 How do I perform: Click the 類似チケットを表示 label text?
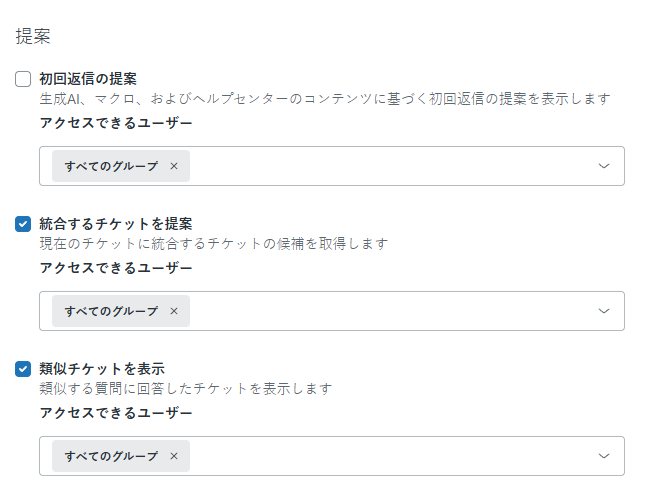point(101,369)
